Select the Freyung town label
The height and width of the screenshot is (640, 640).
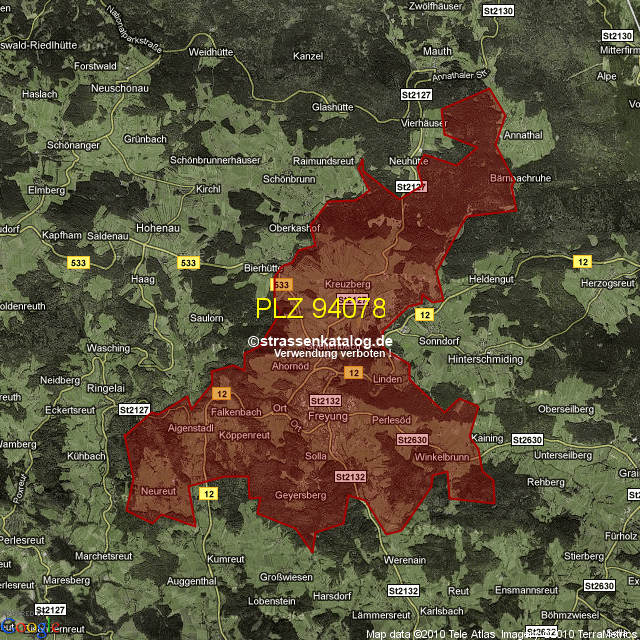327,416
